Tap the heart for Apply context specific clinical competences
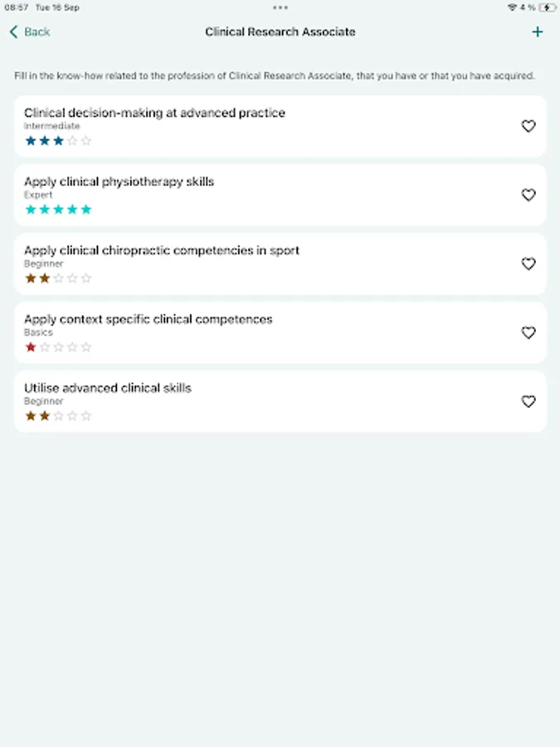Screen dimensions: 560x747 pyautogui.click(x=528, y=333)
